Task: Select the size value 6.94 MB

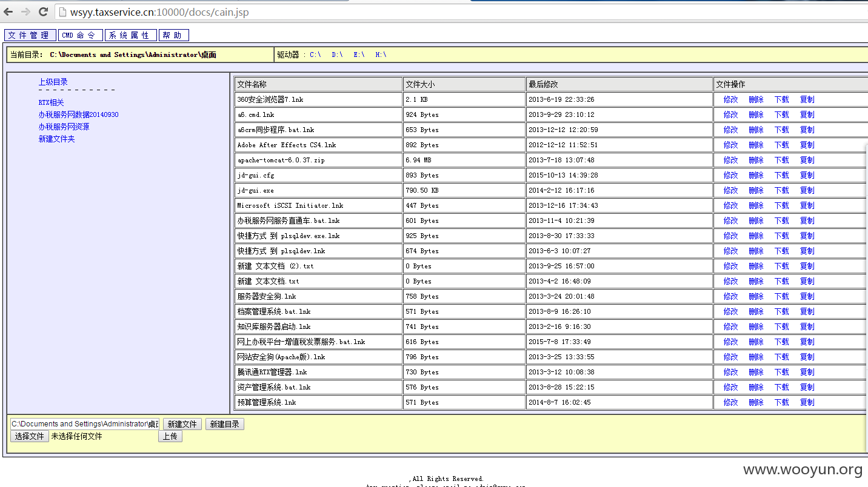Action: tap(418, 160)
